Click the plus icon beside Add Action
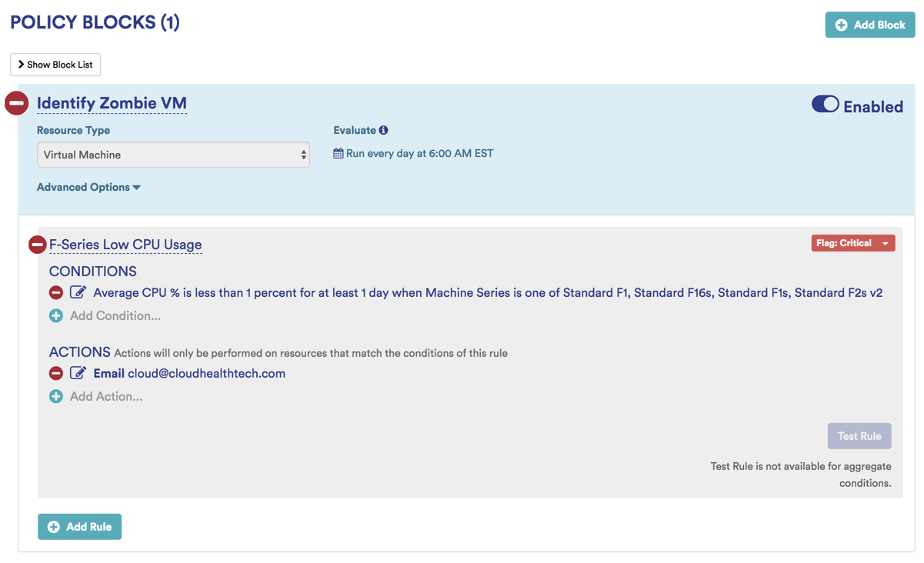Screen dimensions: 924x563 tap(56, 396)
